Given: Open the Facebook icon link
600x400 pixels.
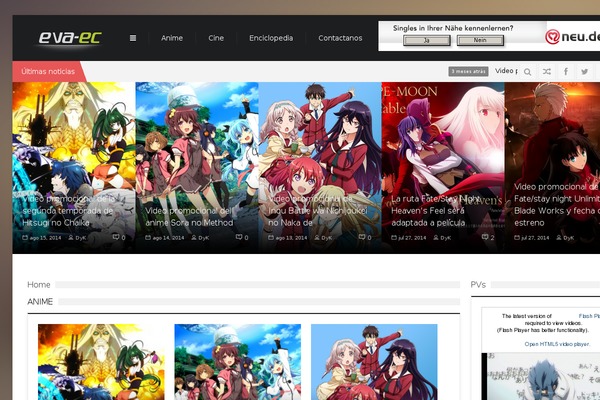Looking at the screenshot, I should pos(566,72).
